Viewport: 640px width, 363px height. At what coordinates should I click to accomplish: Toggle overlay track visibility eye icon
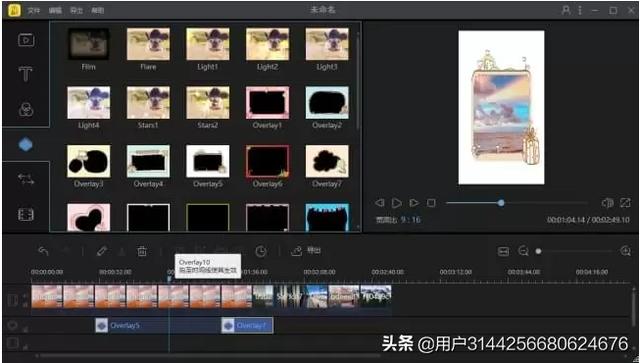(13, 325)
